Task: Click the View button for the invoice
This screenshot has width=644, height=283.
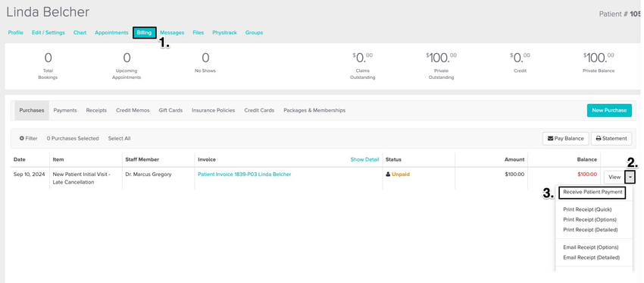Action: (x=614, y=178)
